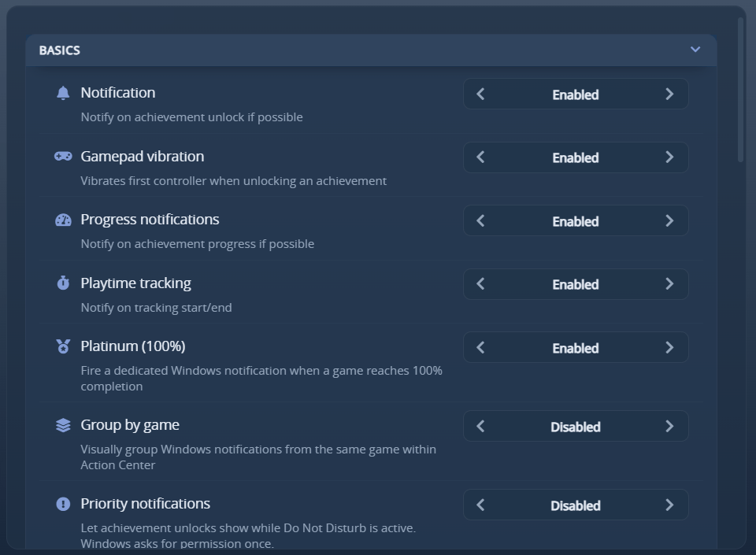This screenshot has height=555, width=756.
Task: Click 'Notify on achievement unlock if possible' text
Action: click(x=192, y=117)
